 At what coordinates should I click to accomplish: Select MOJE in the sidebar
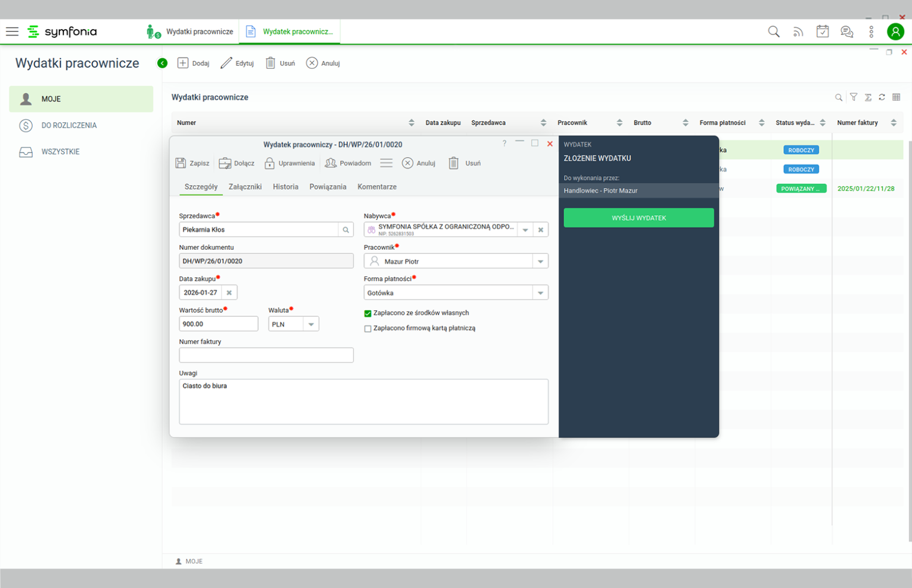click(81, 99)
